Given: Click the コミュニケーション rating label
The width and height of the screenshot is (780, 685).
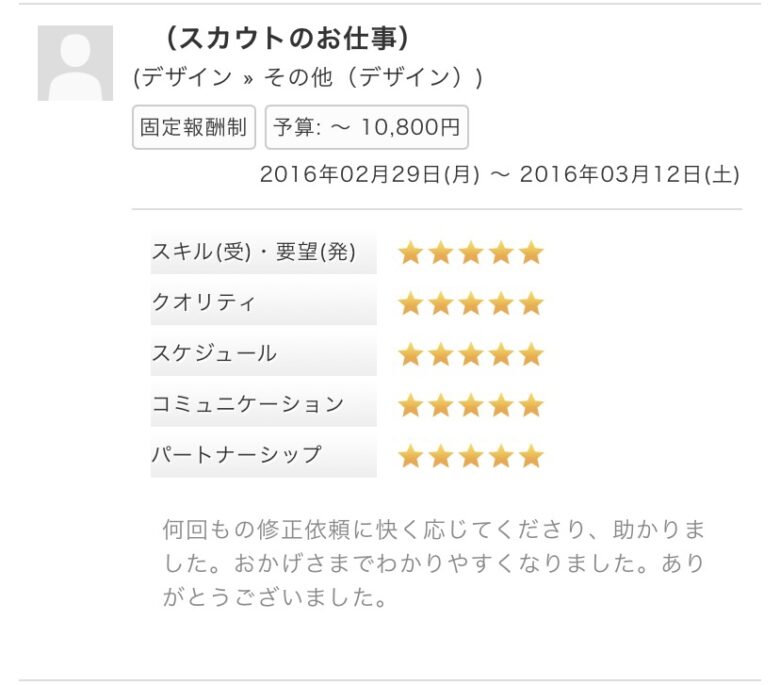Looking at the screenshot, I should coord(247,405).
